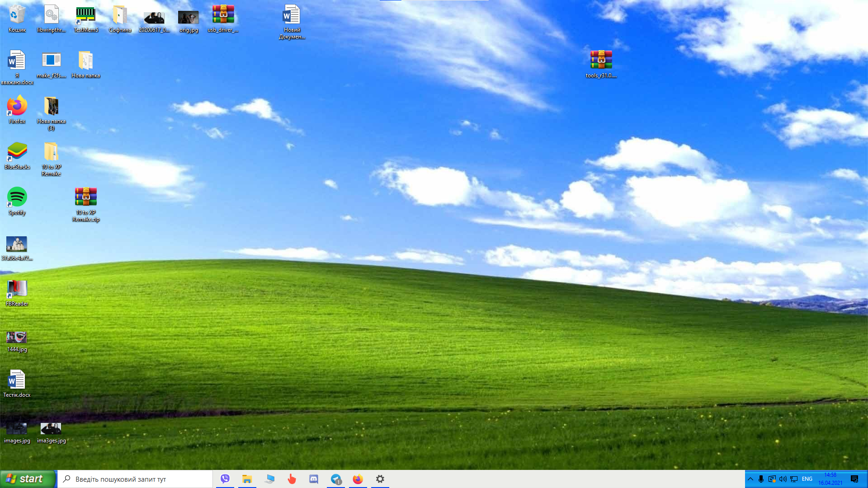The width and height of the screenshot is (868, 488).
Task: Click the taskbar search field
Action: 135,479
